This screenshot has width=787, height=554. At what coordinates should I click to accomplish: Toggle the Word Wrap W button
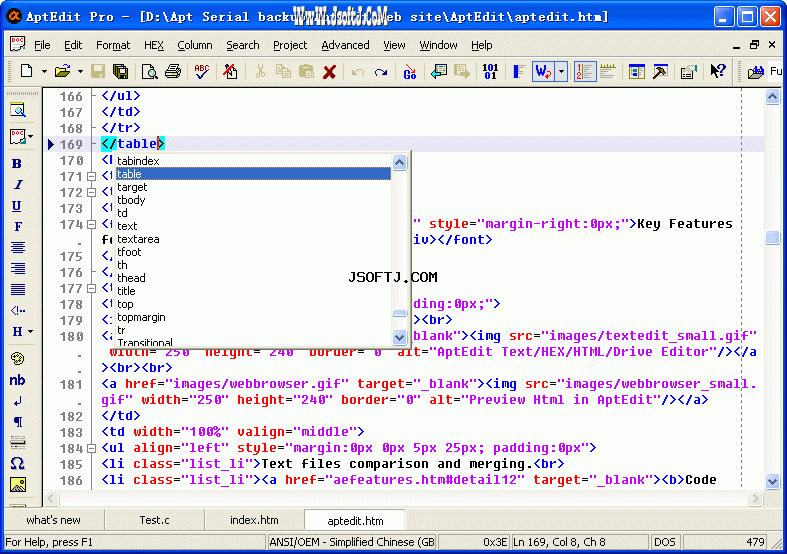point(544,71)
